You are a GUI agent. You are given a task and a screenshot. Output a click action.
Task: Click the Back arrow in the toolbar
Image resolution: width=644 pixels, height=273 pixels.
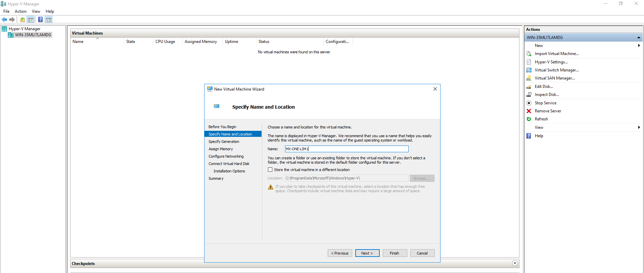click(x=4, y=19)
